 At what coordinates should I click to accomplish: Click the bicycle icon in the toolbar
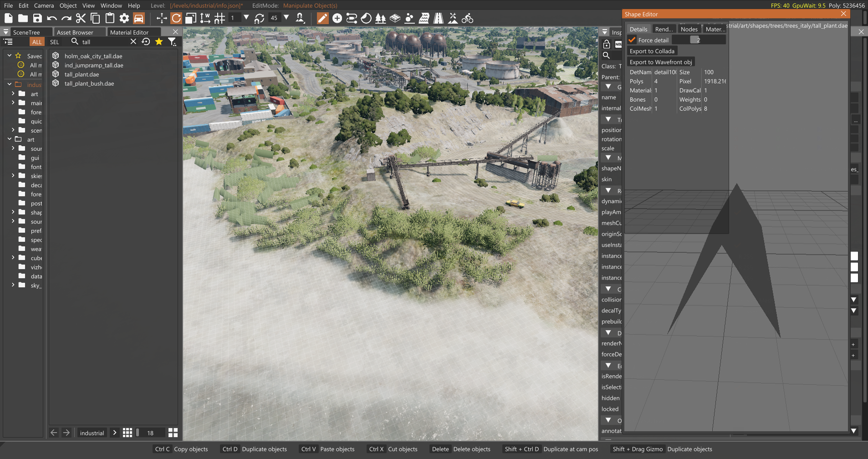pyautogui.click(x=467, y=18)
